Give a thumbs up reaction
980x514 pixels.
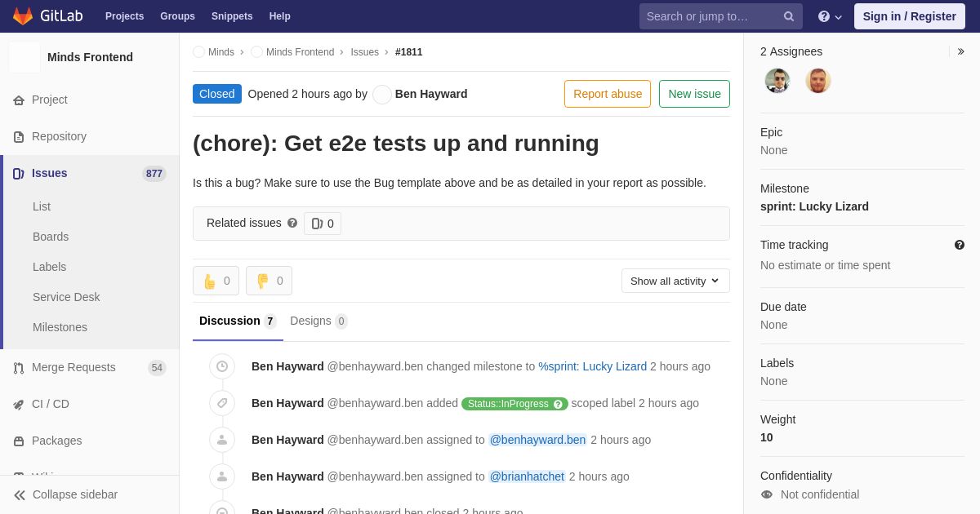pyautogui.click(x=216, y=281)
